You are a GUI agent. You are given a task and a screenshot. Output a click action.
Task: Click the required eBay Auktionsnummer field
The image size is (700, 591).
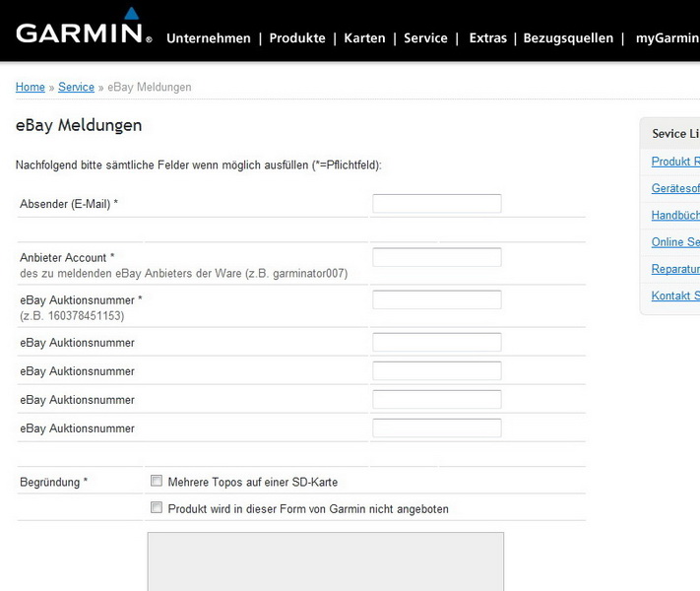coord(437,299)
